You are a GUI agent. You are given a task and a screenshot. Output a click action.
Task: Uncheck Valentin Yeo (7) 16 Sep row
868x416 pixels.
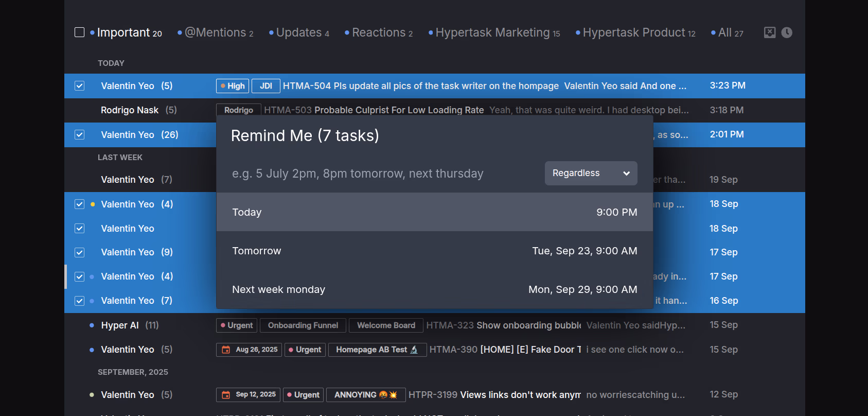pyautogui.click(x=79, y=301)
